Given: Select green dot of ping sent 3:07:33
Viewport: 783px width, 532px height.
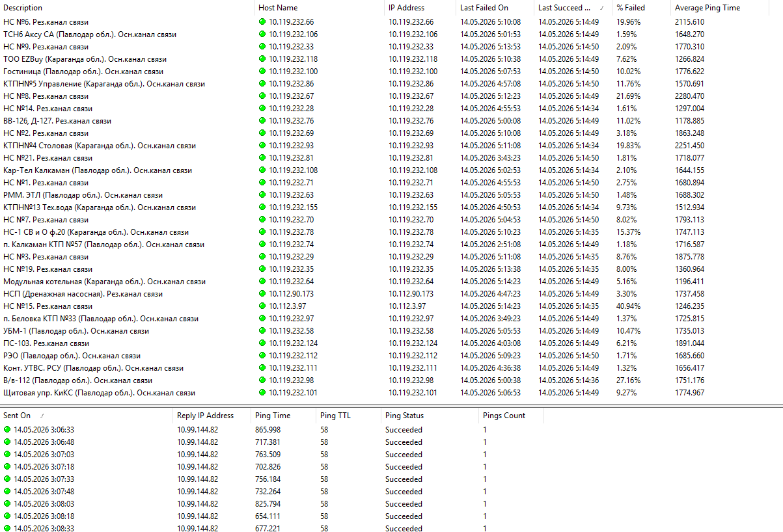Looking at the screenshot, I should [7, 479].
